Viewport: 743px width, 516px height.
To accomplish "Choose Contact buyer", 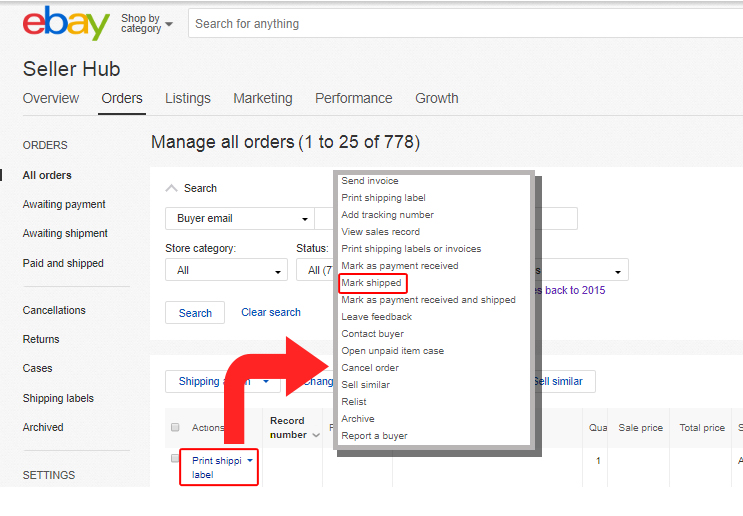I will (372, 334).
